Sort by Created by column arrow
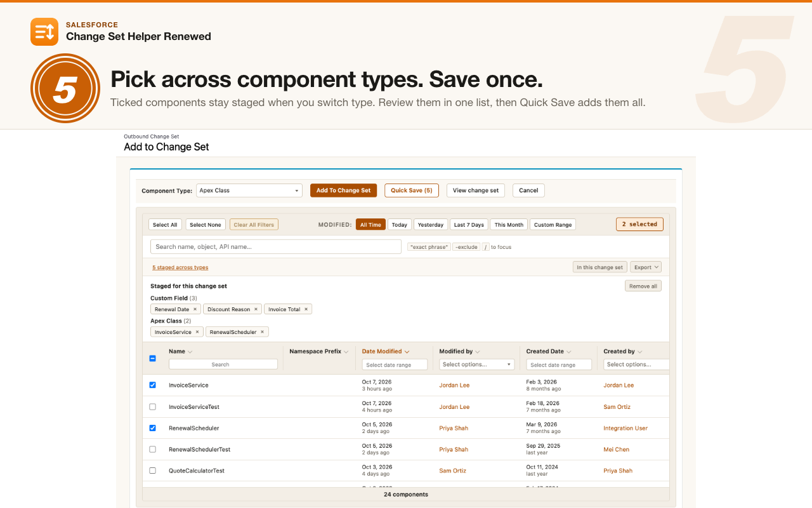 (640, 352)
